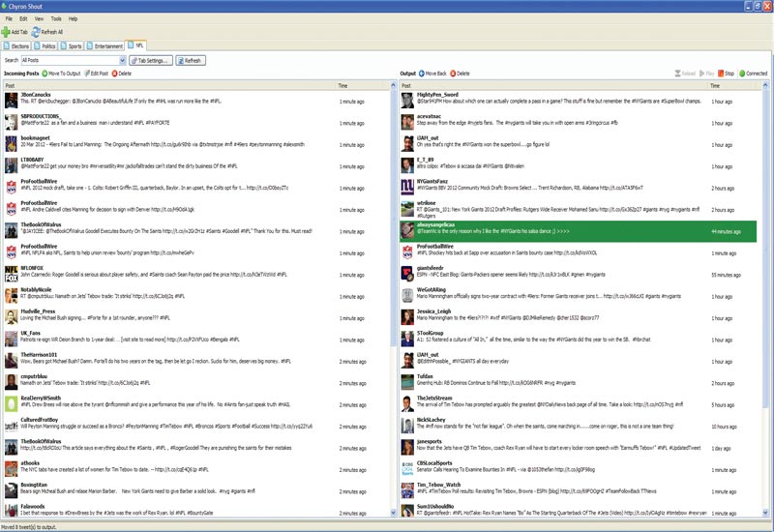Screen dimensions: 774x532
Task: Select the acevatnac output post
Action: 578,123
